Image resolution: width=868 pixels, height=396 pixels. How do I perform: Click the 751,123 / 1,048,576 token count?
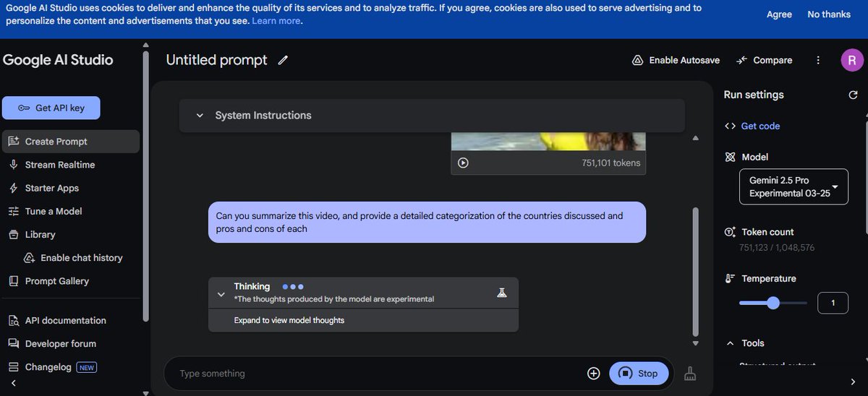776,248
